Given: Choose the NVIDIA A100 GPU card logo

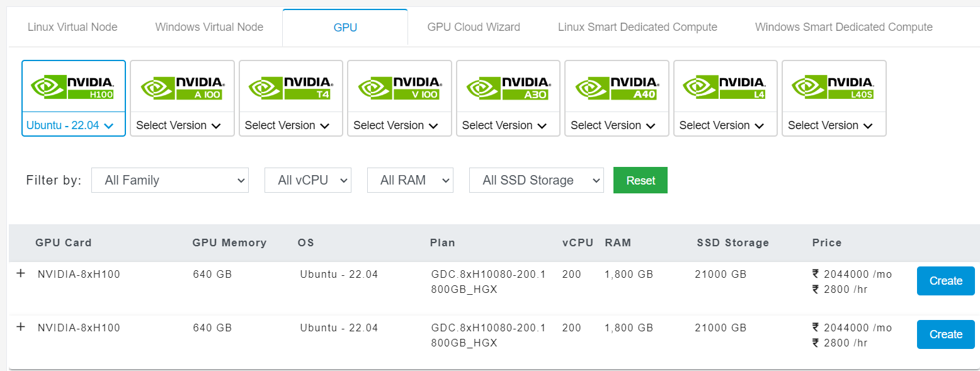Looking at the screenshot, I should pyautogui.click(x=182, y=87).
